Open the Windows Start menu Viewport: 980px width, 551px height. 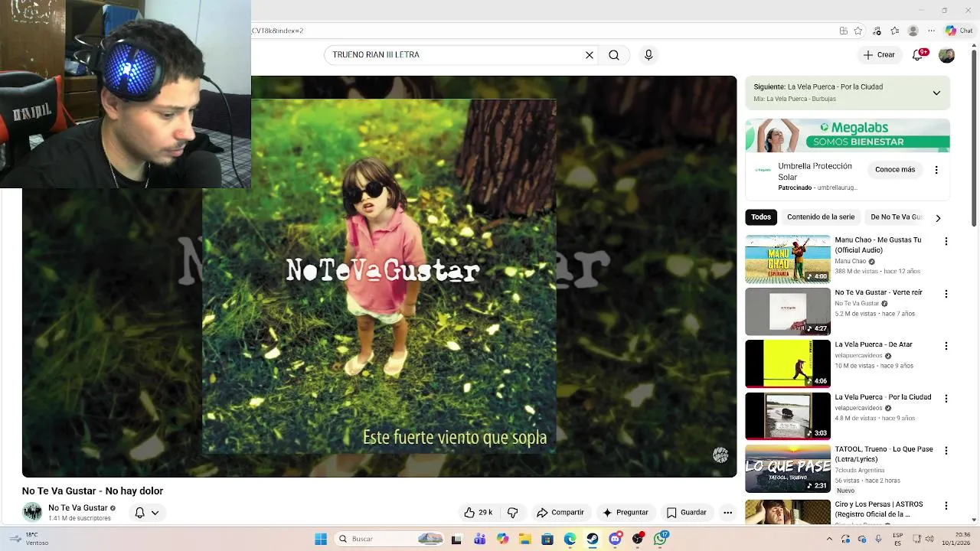click(x=321, y=539)
